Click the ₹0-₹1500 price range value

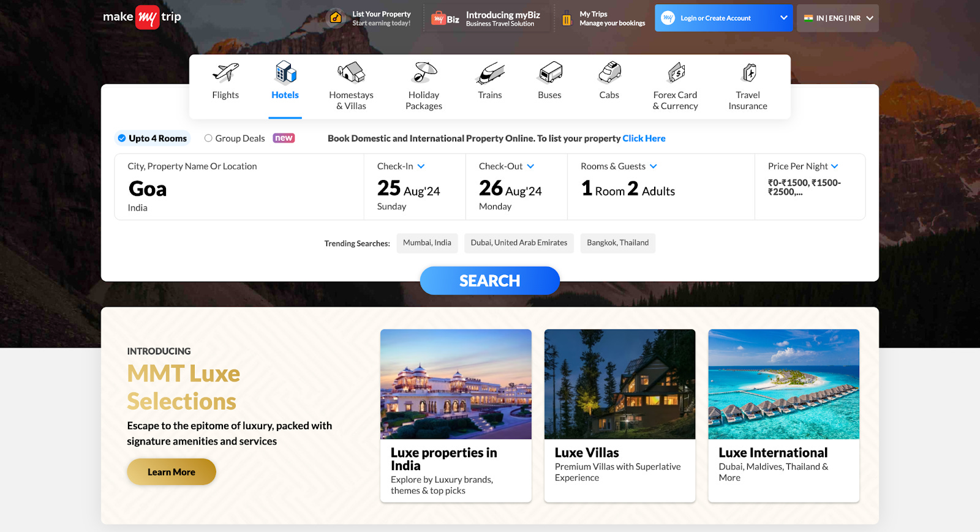coord(804,187)
